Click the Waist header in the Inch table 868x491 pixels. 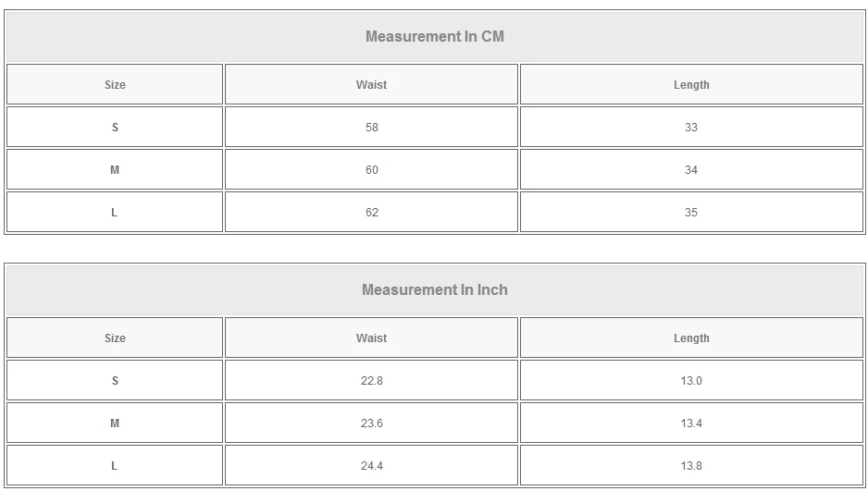tap(371, 338)
